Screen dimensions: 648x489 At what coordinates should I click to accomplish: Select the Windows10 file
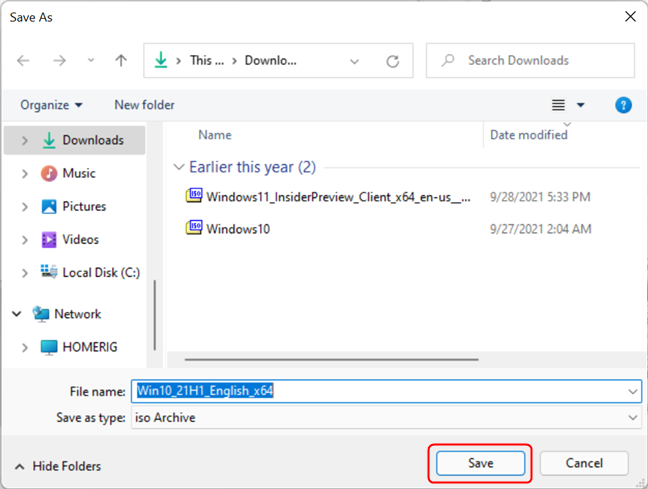[x=238, y=229]
